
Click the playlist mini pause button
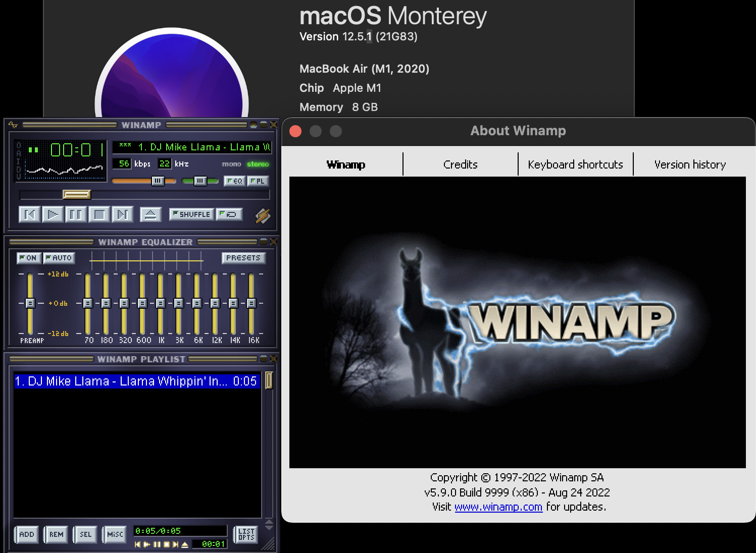(157, 544)
